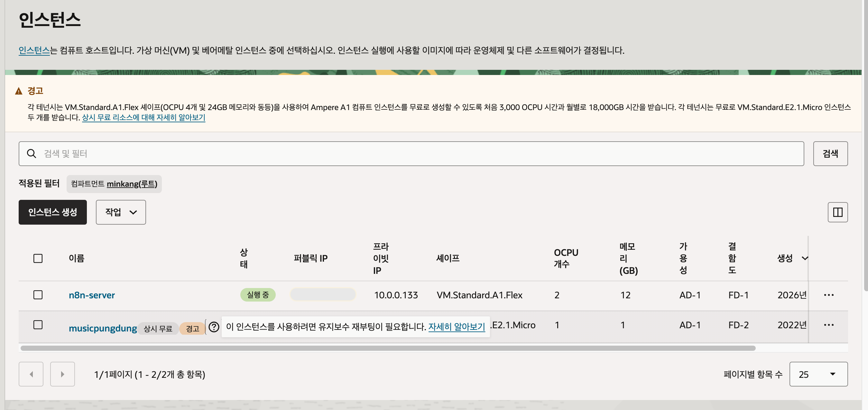Click the 상시 무료 badge
868x410 pixels.
pyautogui.click(x=158, y=328)
